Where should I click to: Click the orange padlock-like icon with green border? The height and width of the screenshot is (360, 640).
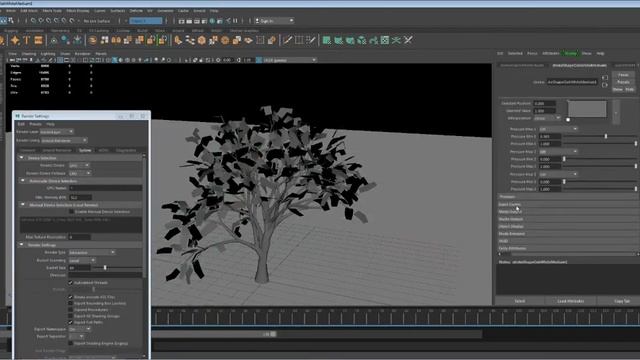point(163,40)
